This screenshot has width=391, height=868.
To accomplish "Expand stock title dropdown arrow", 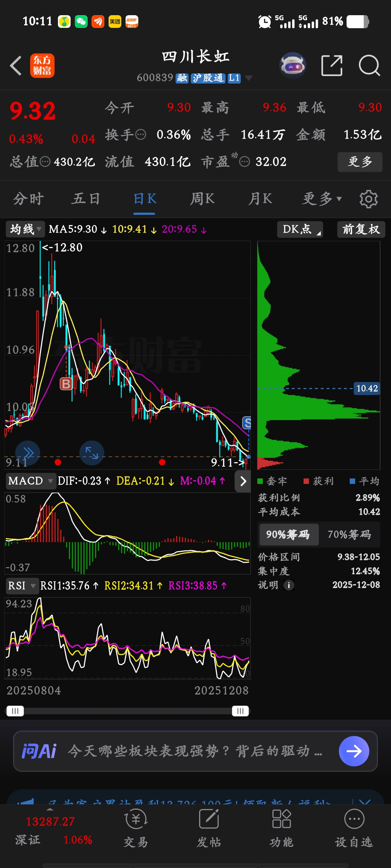I will [249, 78].
